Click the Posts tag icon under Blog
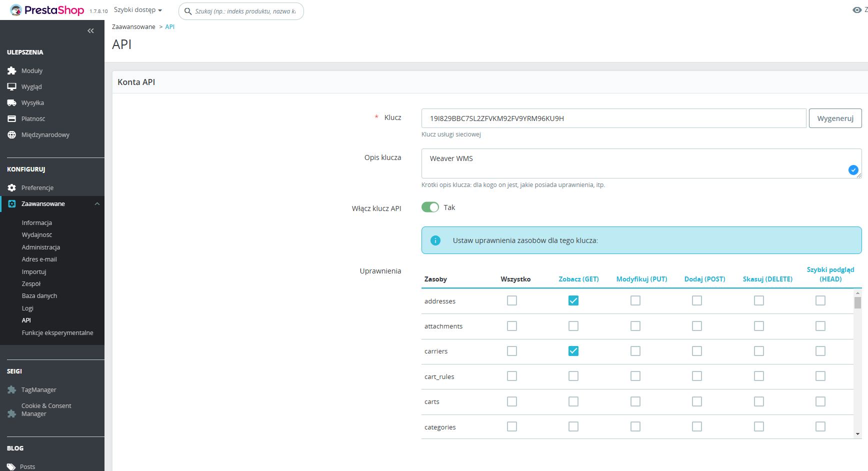868x471 pixels. (11, 466)
